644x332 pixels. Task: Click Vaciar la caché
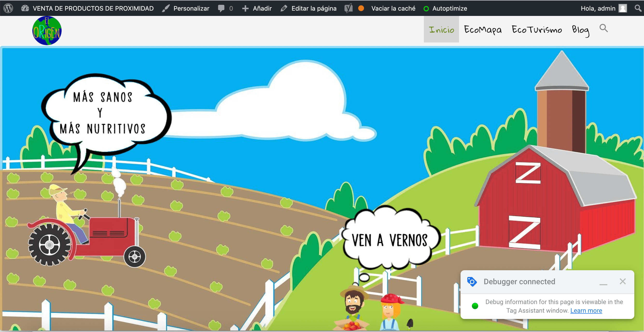click(x=393, y=8)
